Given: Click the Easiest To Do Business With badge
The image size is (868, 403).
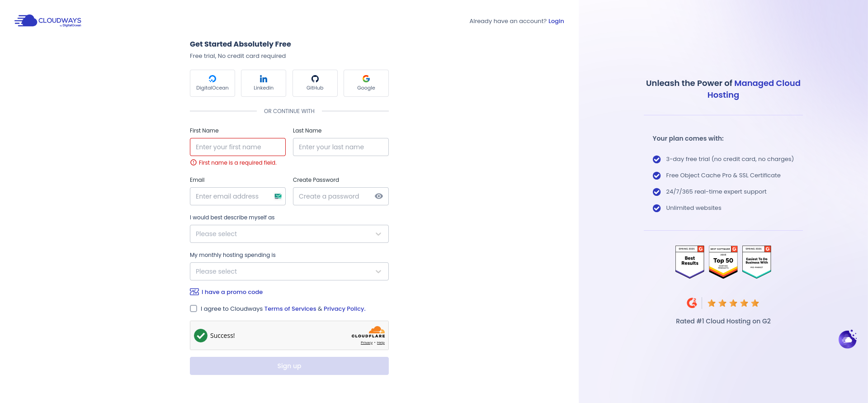Looking at the screenshot, I should click(x=757, y=262).
